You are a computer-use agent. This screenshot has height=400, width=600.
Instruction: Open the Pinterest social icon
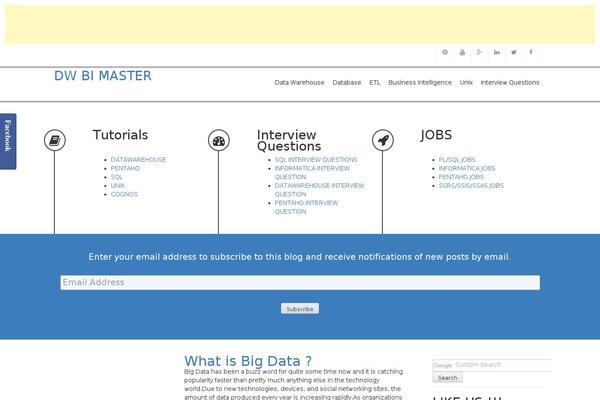(x=445, y=52)
